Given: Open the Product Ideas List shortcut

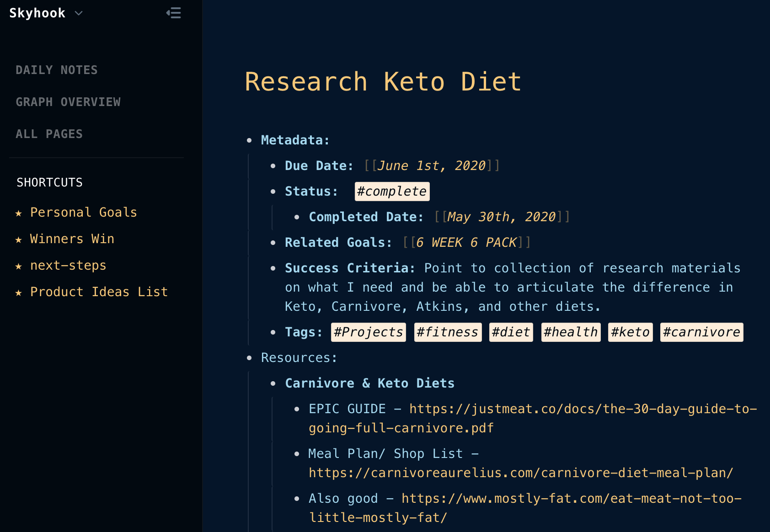Looking at the screenshot, I should point(99,292).
